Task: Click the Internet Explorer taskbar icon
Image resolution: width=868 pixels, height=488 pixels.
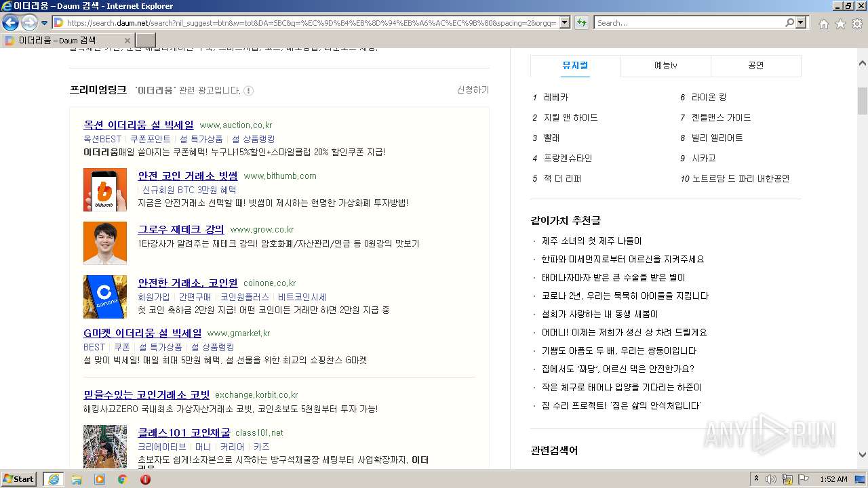Action: coord(54,479)
